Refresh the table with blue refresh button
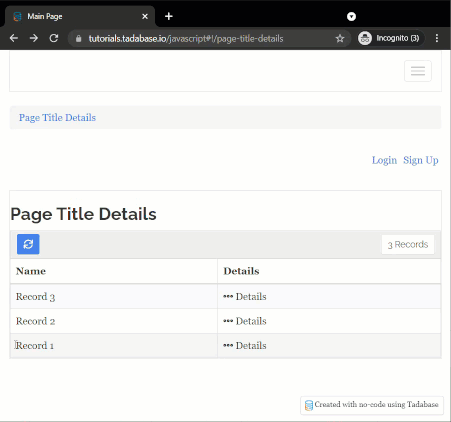 [x=28, y=244]
